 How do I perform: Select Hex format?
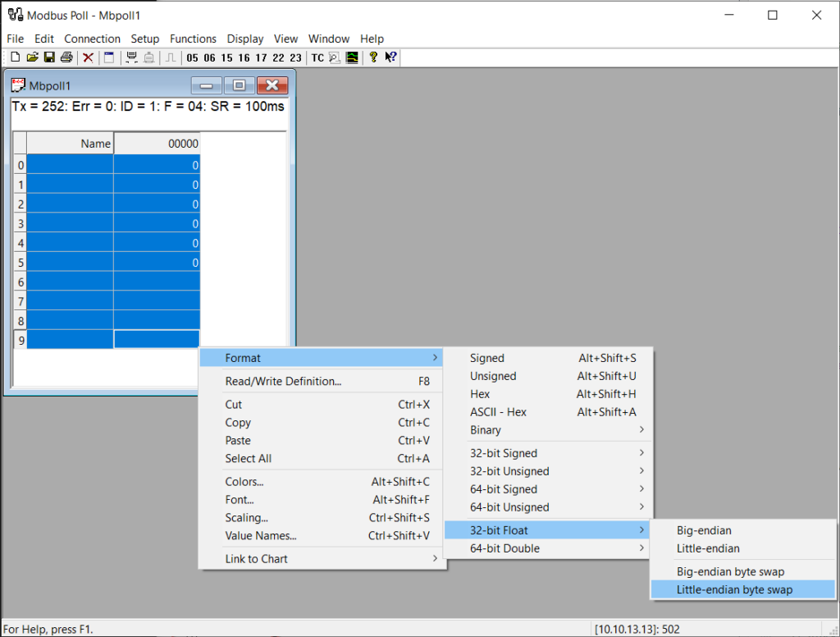pos(546,394)
